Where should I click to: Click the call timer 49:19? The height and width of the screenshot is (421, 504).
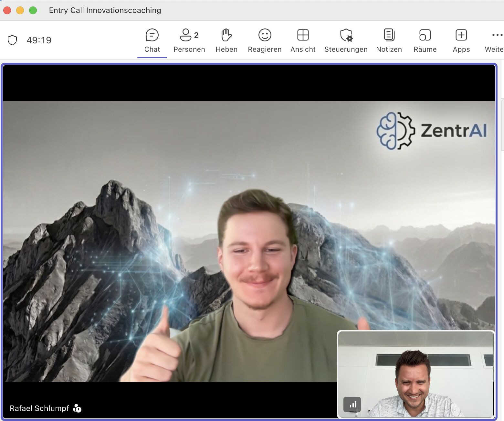[39, 40]
